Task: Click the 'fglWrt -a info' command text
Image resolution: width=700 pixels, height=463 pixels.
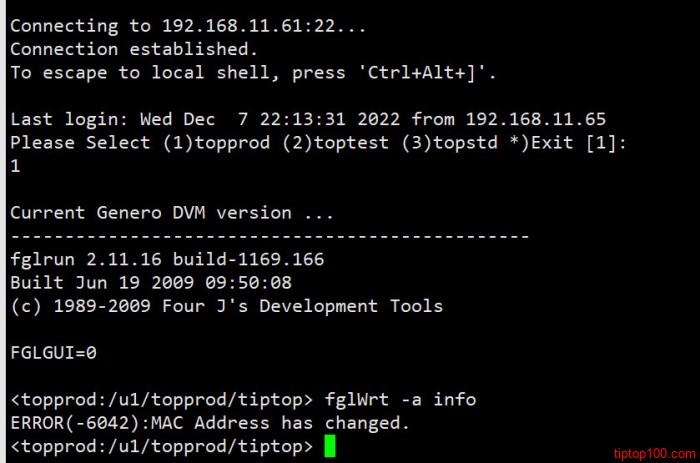Action: (400, 399)
